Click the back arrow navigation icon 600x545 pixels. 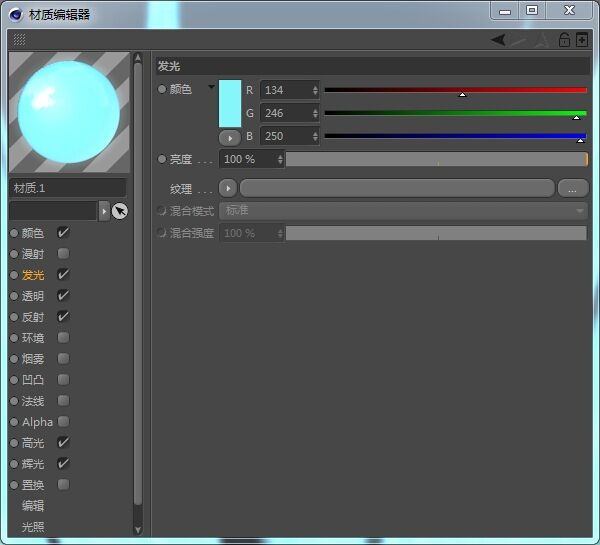tap(498, 40)
